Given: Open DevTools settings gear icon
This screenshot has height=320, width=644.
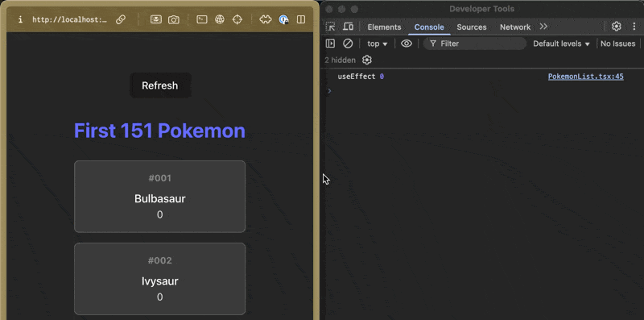Looking at the screenshot, I should click(616, 27).
